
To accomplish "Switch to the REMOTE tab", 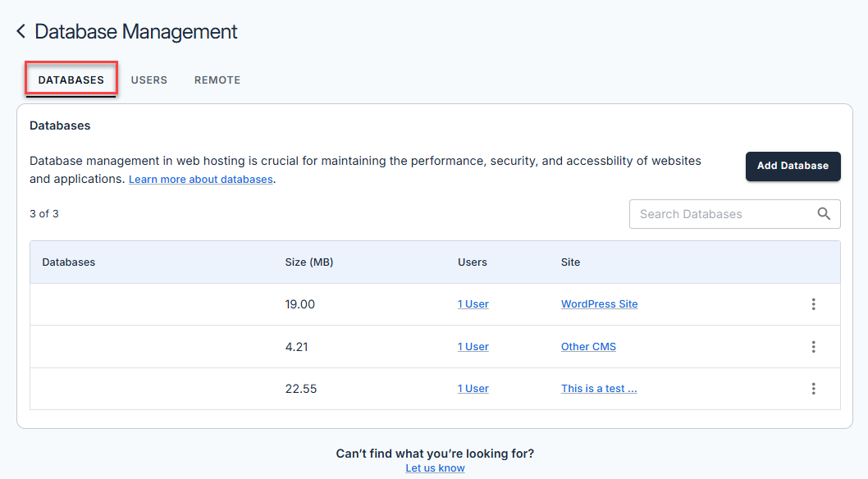I will (217, 80).
